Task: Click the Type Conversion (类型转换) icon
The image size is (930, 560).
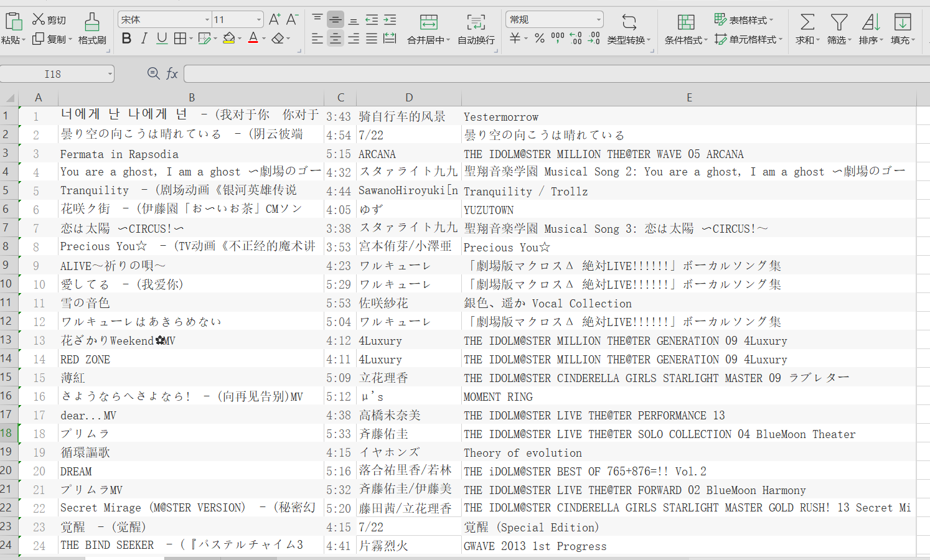Action: point(629,22)
